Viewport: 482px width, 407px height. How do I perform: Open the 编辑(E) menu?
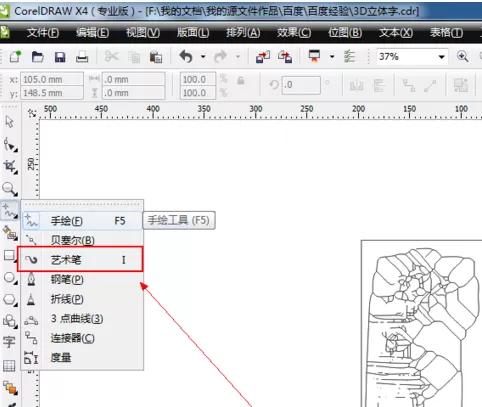(x=92, y=33)
